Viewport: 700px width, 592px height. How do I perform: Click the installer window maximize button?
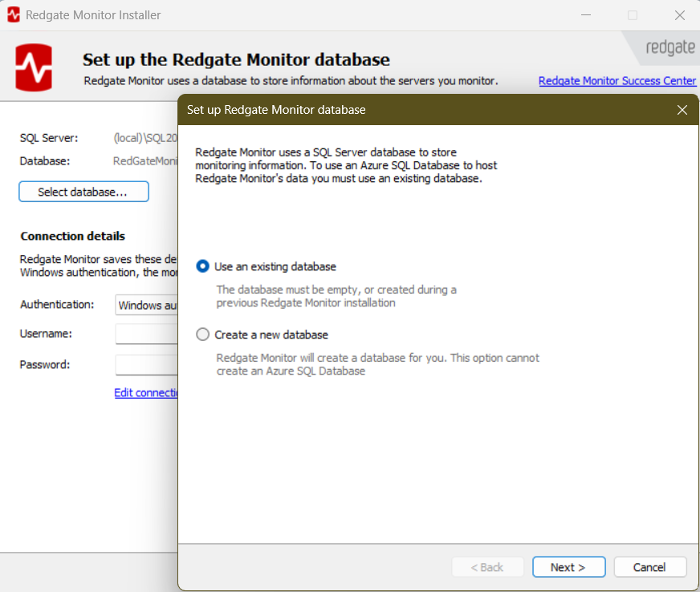(x=633, y=15)
